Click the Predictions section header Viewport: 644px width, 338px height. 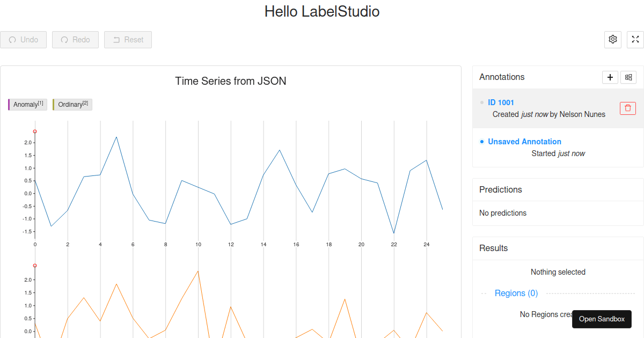[500, 189]
